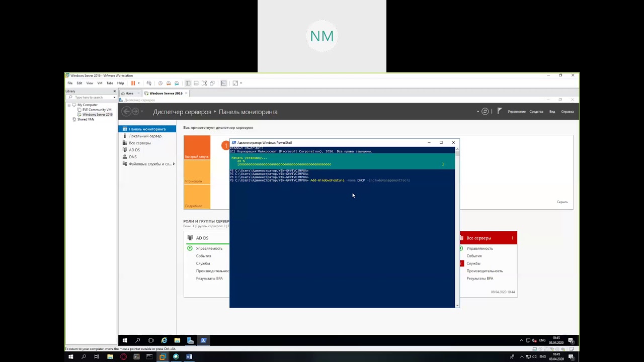Pause the virtual machine in VMware

point(133,83)
